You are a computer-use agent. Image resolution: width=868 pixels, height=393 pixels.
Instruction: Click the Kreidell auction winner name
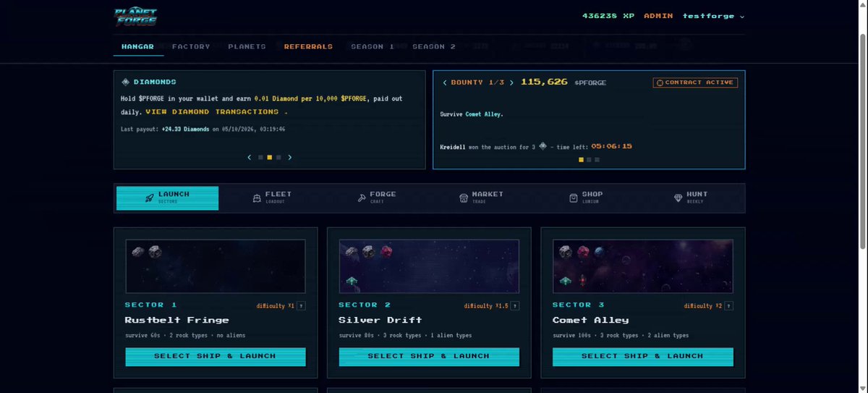pyautogui.click(x=453, y=146)
